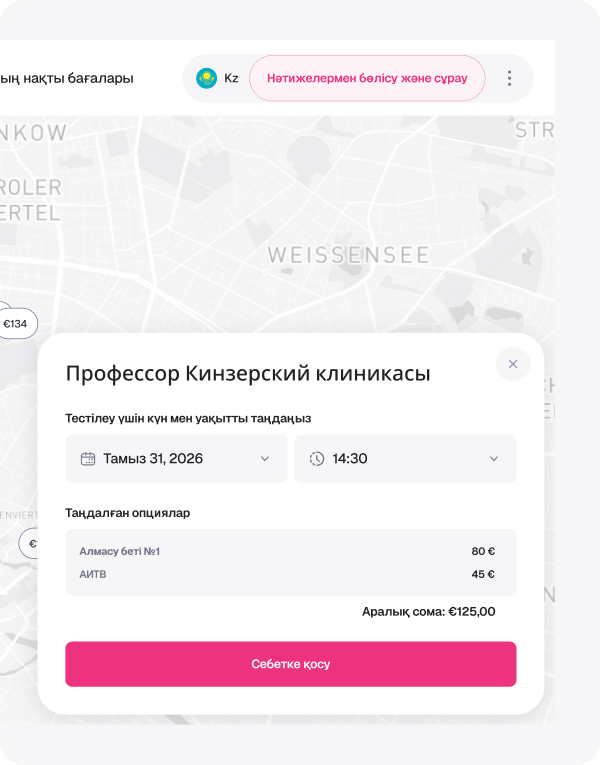Click the WEISSENSEE label on the map
Viewport: 600px width, 765px height.
(348, 256)
